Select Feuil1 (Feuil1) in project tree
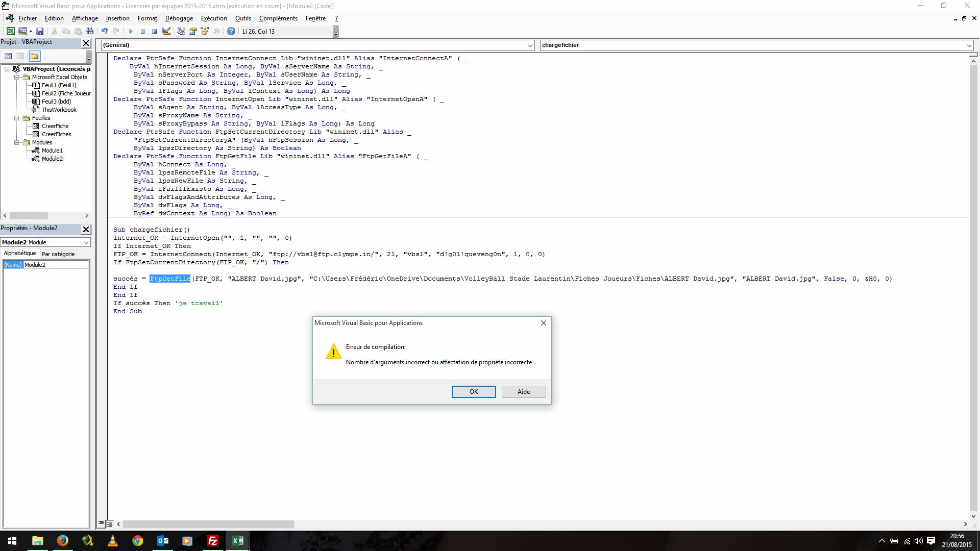 [59, 85]
